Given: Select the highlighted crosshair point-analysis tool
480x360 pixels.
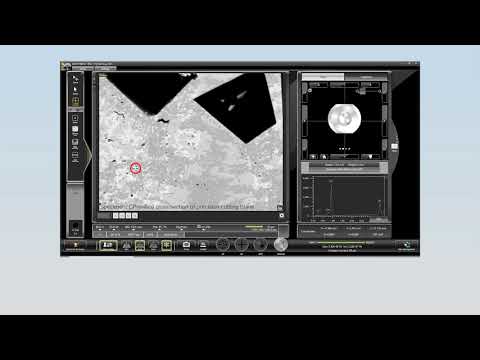Looking at the screenshot, I should (x=75, y=101).
